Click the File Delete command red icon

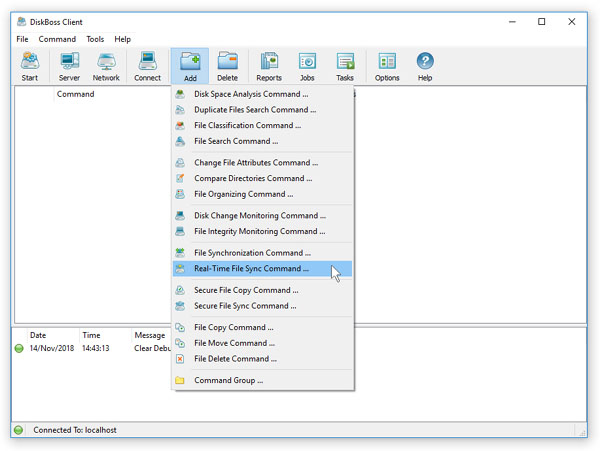click(180, 359)
